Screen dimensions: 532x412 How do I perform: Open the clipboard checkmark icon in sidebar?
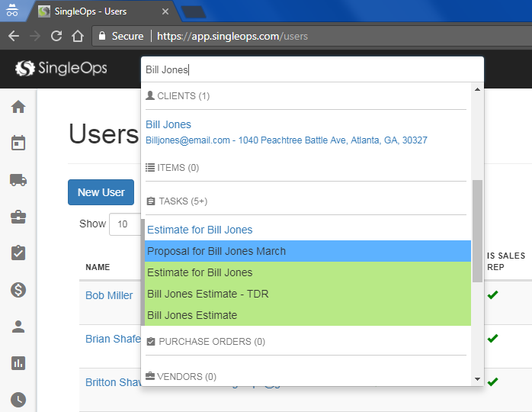[x=18, y=253]
